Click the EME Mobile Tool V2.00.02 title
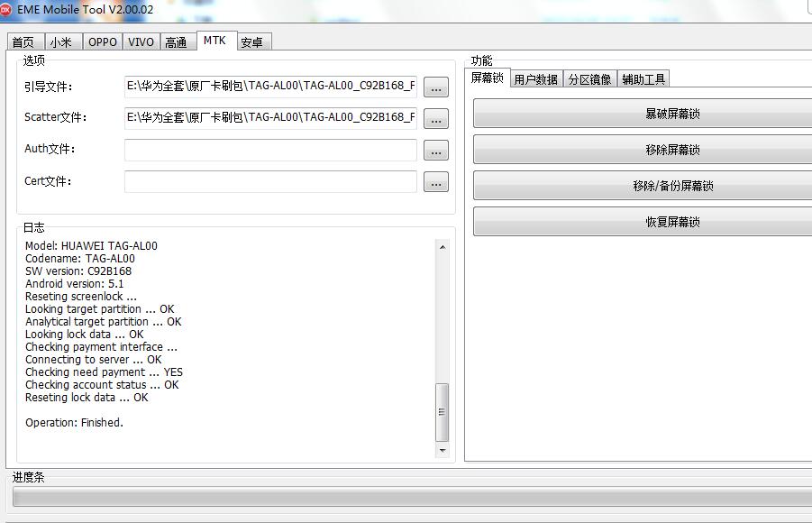This screenshot has height=523, width=812. point(86,9)
